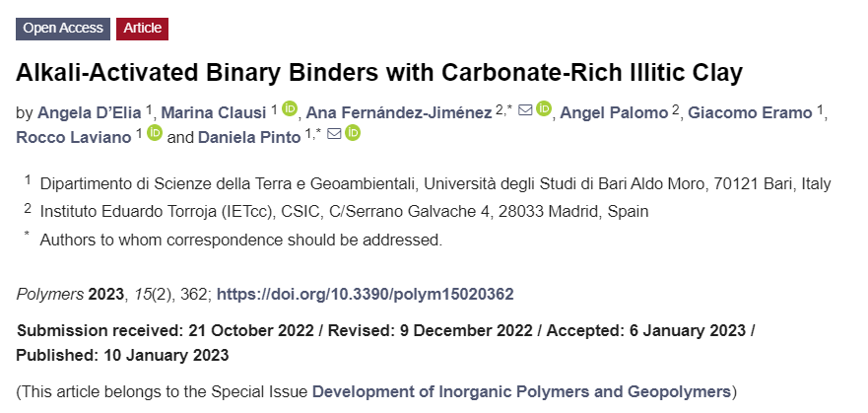Open author Angel Palomo's name link

(614, 113)
